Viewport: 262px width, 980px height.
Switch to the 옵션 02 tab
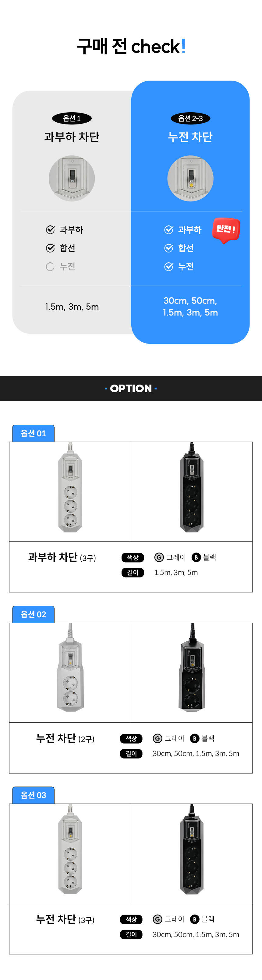coord(33,614)
